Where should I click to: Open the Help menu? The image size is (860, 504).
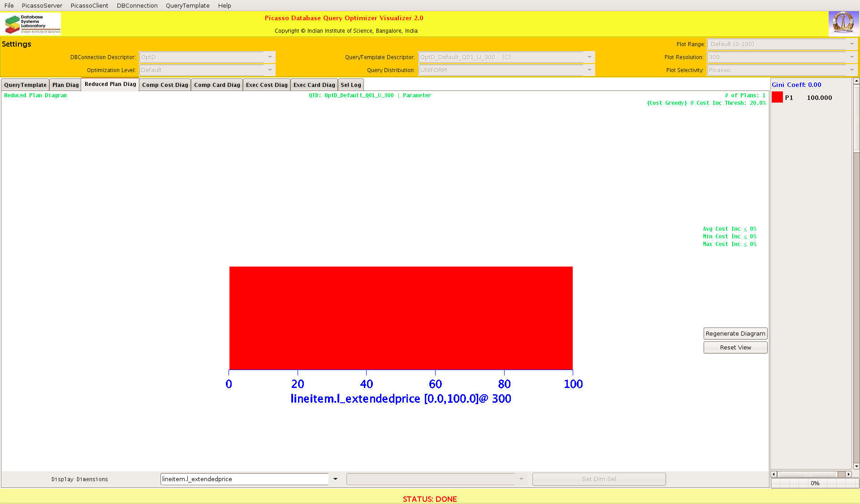click(x=225, y=5)
